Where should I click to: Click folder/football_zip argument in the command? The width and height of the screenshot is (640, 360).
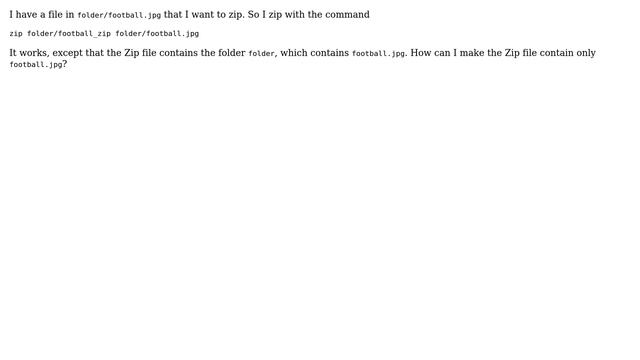pos(69,33)
